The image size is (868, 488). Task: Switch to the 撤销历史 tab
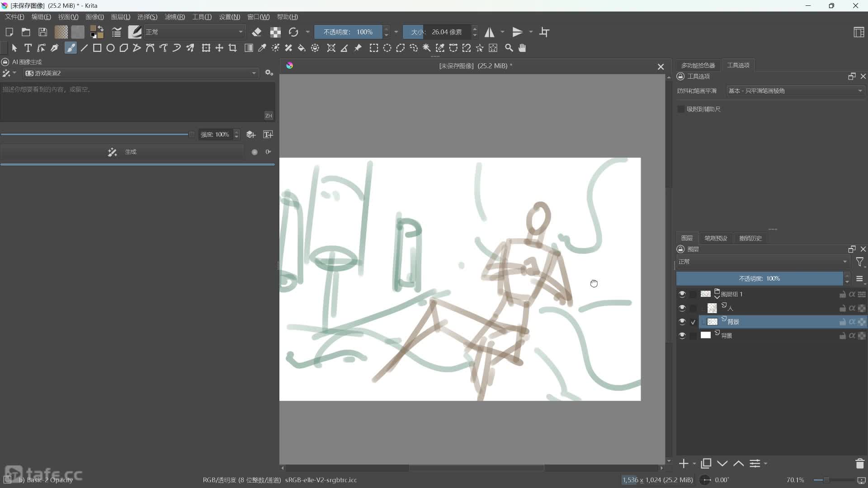[x=750, y=238]
